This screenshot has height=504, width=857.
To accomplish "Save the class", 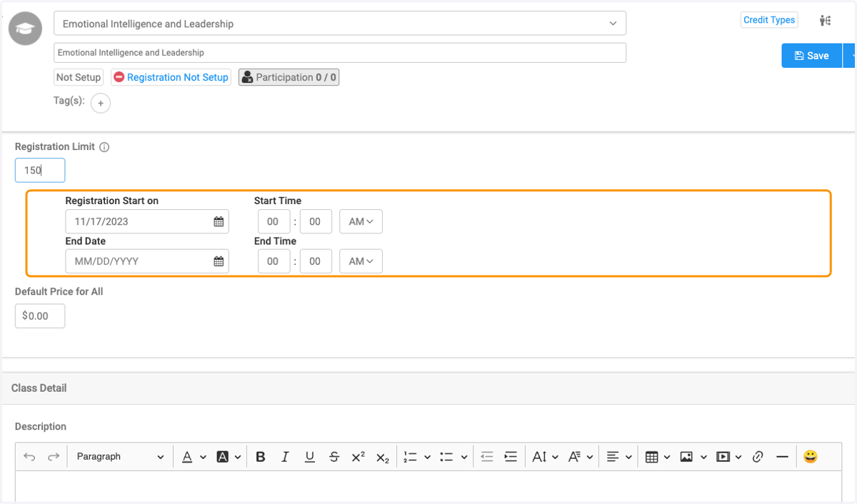I will (812, 56).
